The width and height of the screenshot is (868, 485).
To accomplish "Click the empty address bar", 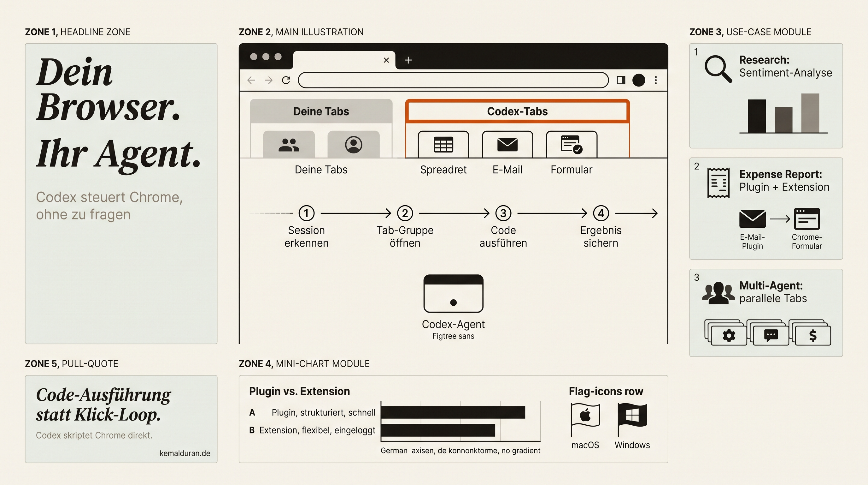I will point(453,80).
